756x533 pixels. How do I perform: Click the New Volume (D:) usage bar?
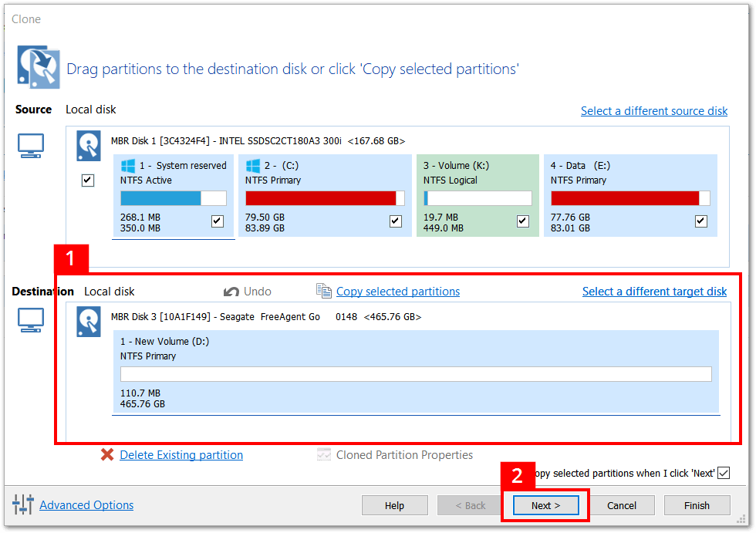[x=416, y=374]
